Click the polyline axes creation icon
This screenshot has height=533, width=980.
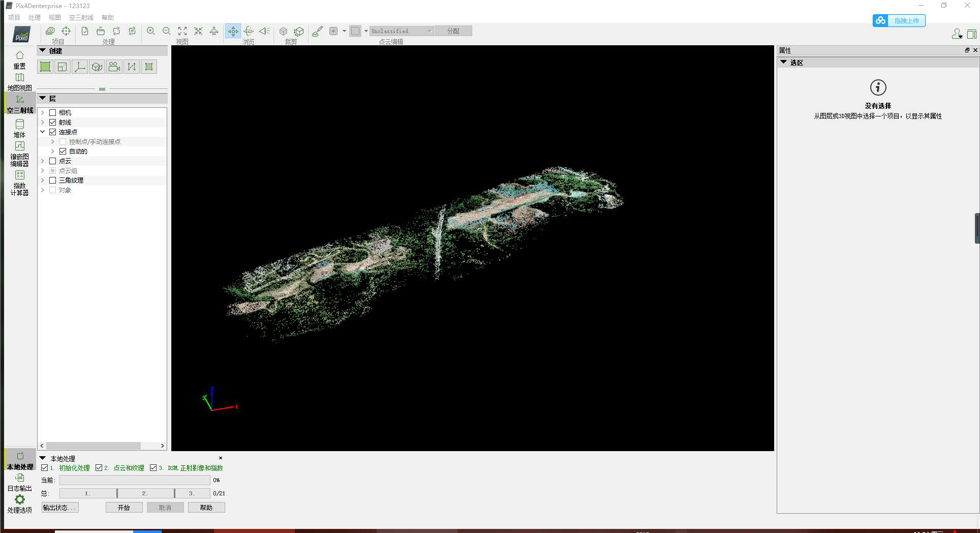point(80,67)
